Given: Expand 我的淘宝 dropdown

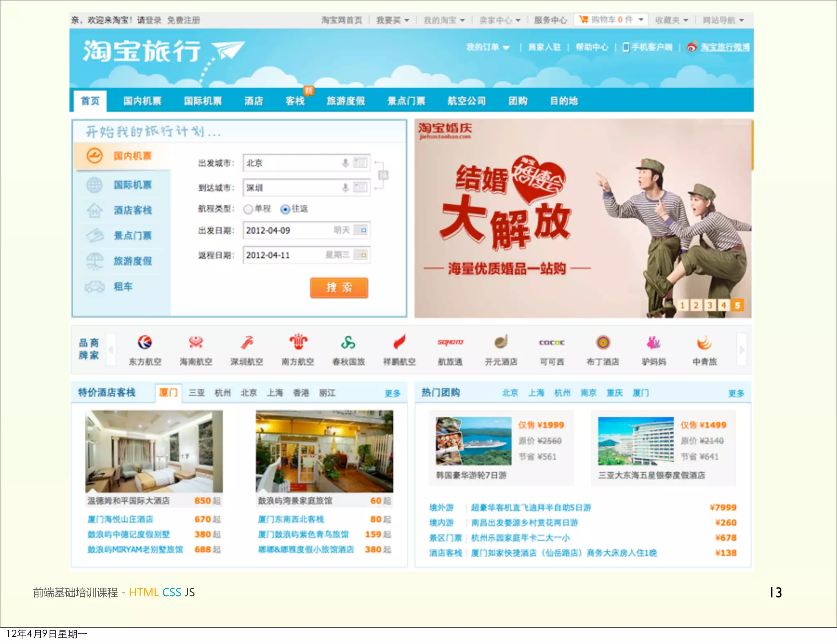Looking at the screenshot, I should 462,20.
